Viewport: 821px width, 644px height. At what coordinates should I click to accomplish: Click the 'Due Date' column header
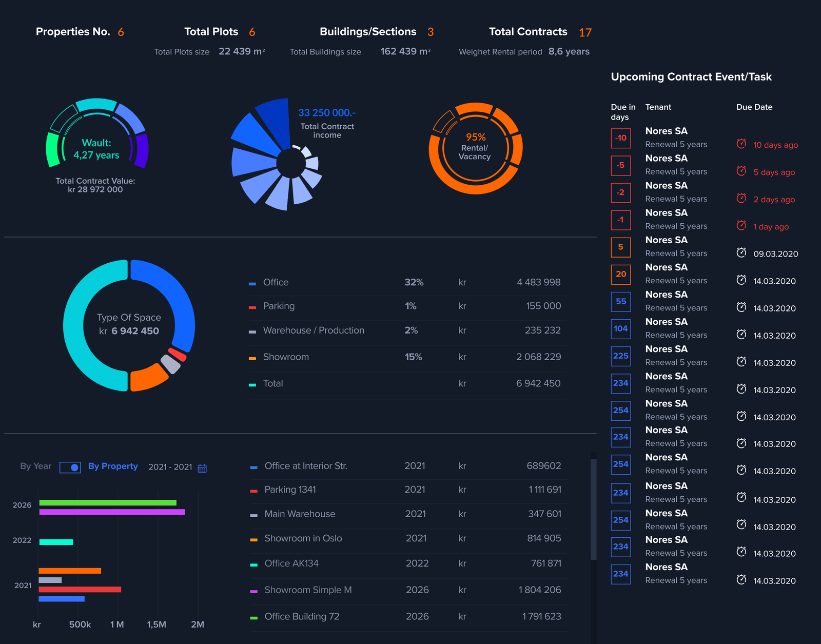(754, 107)
